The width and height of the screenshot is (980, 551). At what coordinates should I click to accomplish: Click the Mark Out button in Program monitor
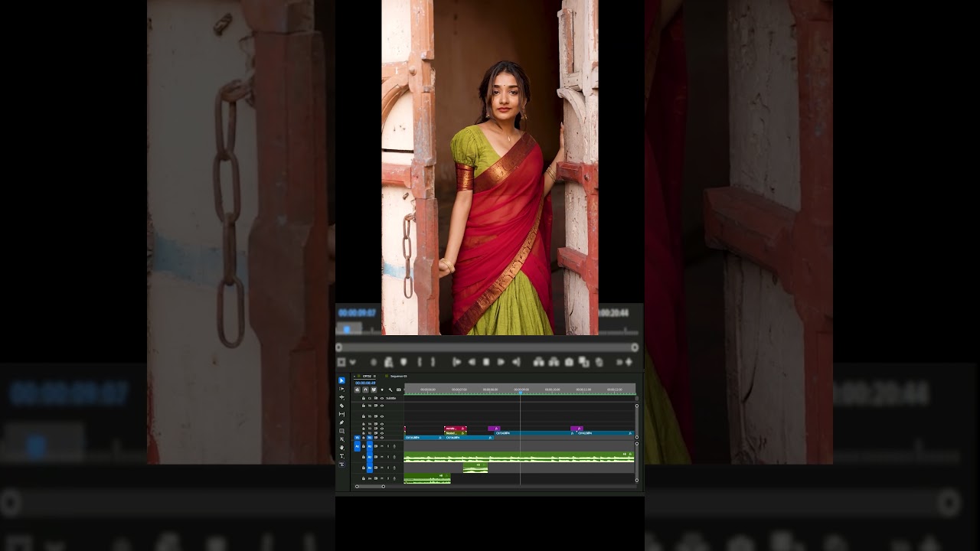(433, 362)
